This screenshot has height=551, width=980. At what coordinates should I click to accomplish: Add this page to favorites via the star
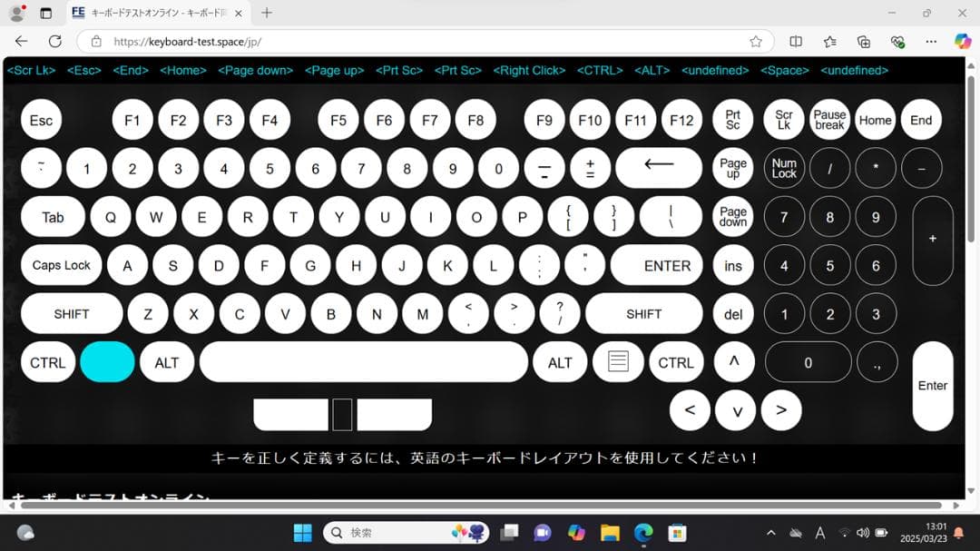(754, 41)
